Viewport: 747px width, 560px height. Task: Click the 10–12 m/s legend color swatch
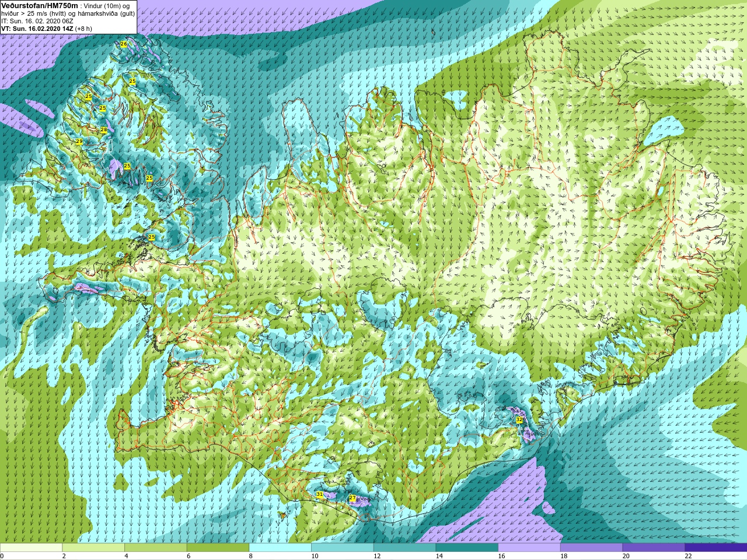click(342, 548)
